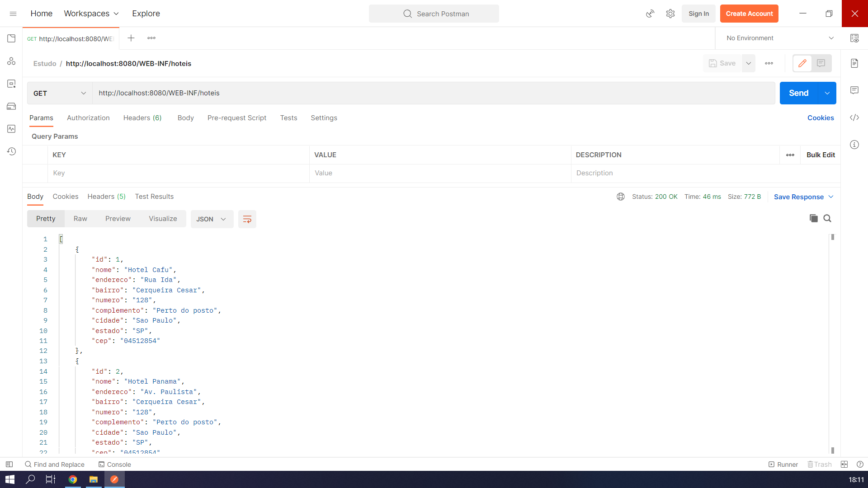This screenshot has height=488, width=868.
Task: Click the History panel icon
Action: point(12,151)
